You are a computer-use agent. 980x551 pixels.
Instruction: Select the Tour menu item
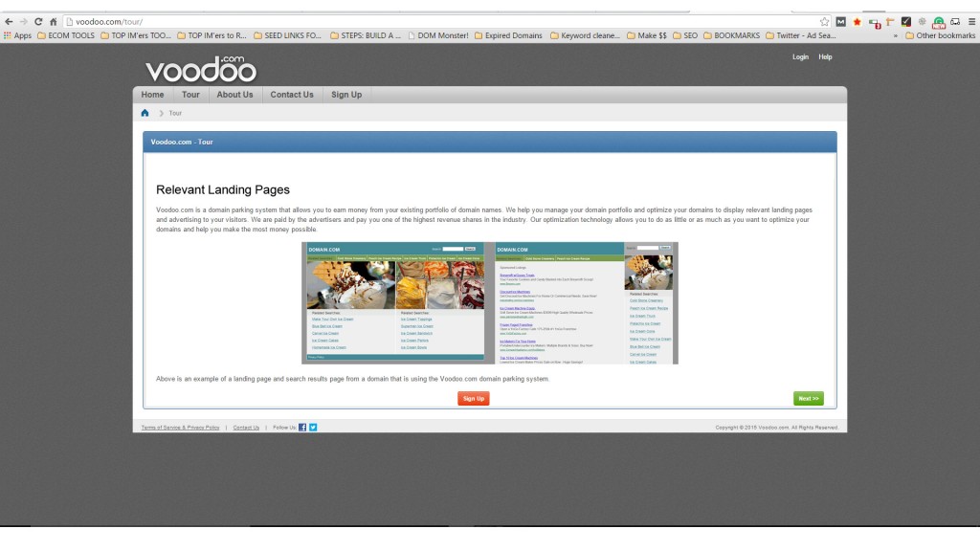[x=190, y=95]
